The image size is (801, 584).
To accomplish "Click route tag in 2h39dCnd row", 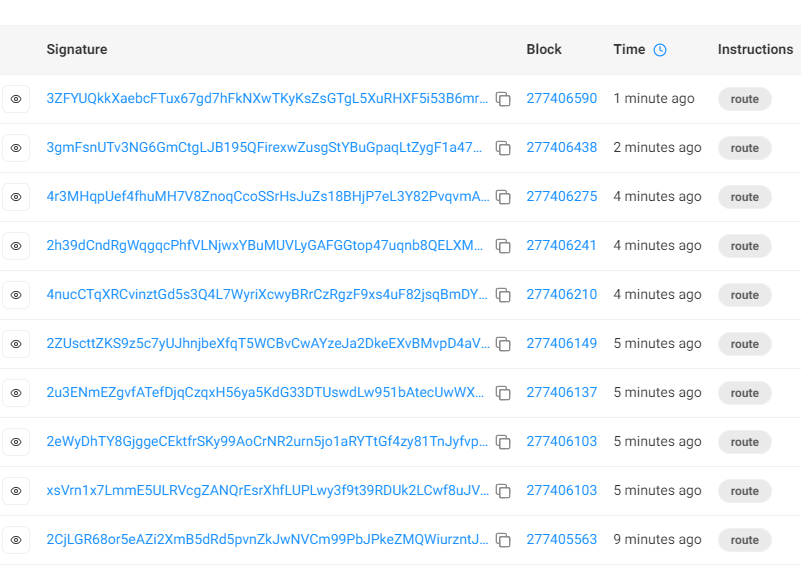I will pyautogui.click(x=744, y=246).
